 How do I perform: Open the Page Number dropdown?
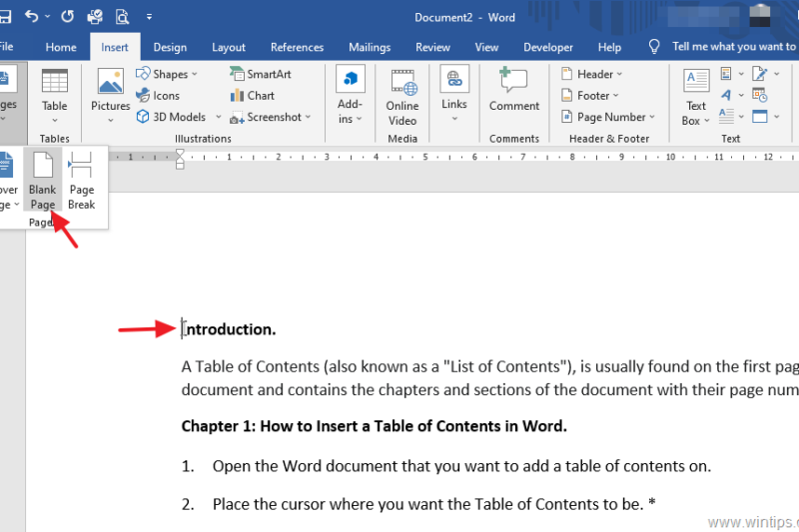click(x=608, y=117)
